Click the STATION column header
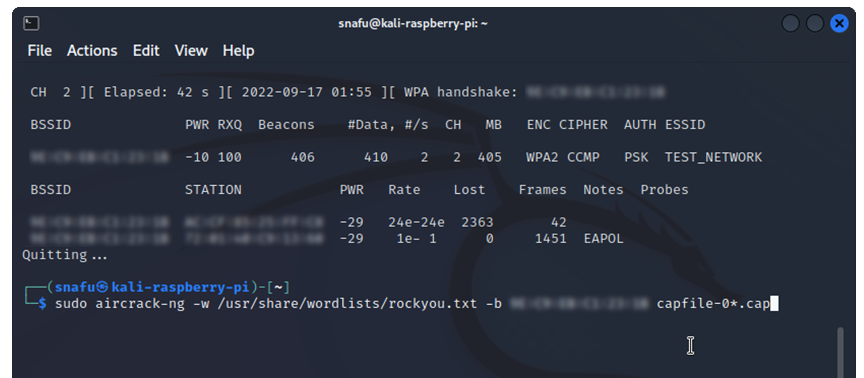This screenshot has height=378, width=864. tap(213, 190)
